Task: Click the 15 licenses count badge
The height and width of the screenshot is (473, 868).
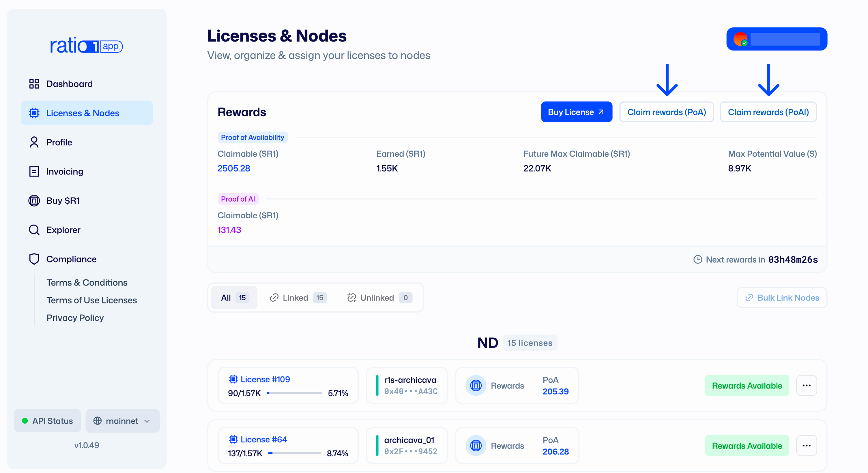Action: [530, 343]
